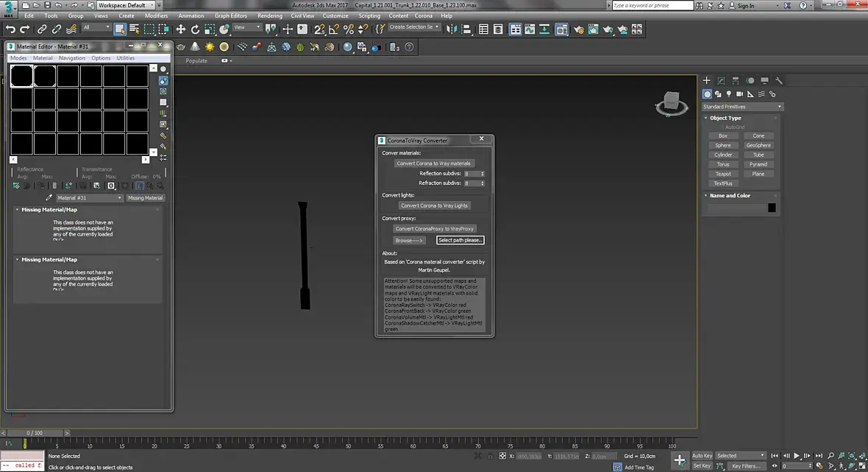Open the Graph Editors menu
This screenshot has width=868, height=472.
coord(230,16)
